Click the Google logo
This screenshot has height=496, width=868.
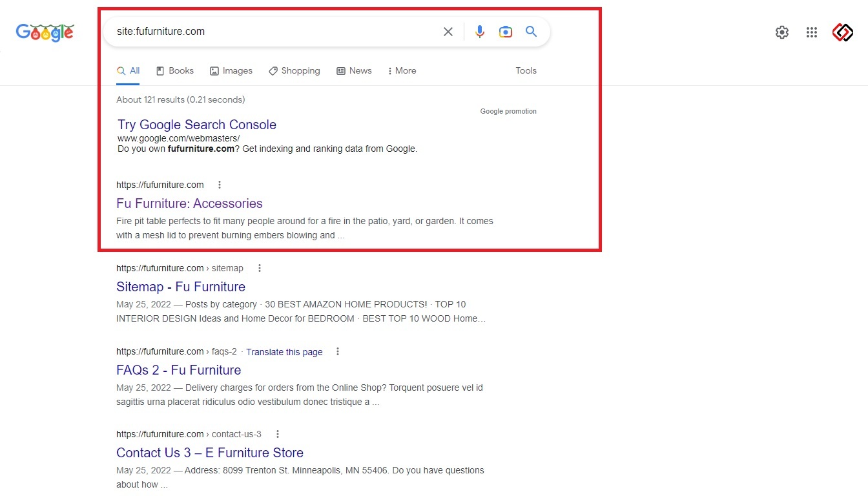click(45, 32)
